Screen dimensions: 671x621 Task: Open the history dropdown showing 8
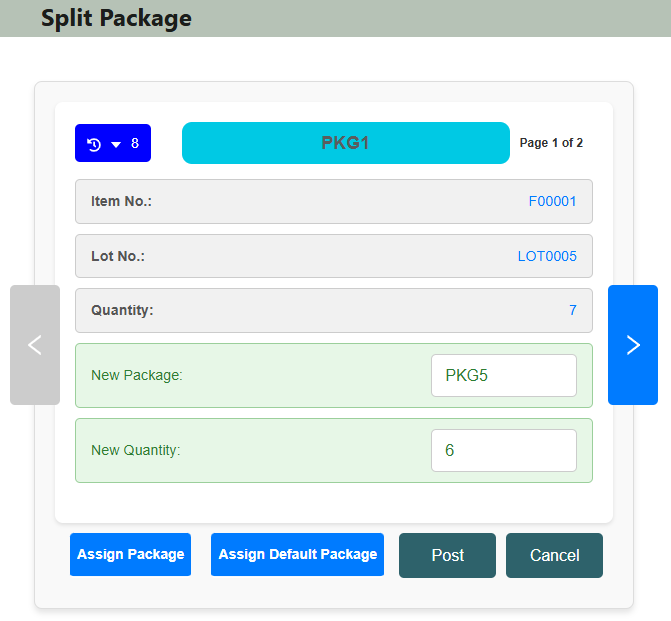[x=113, y=143]
